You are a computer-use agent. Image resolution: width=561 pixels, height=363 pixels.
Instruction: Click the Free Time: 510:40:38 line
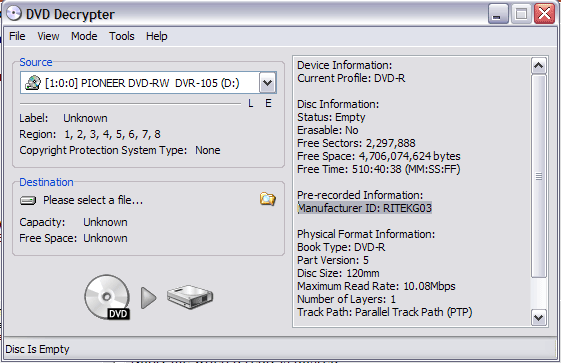[379, 169]
